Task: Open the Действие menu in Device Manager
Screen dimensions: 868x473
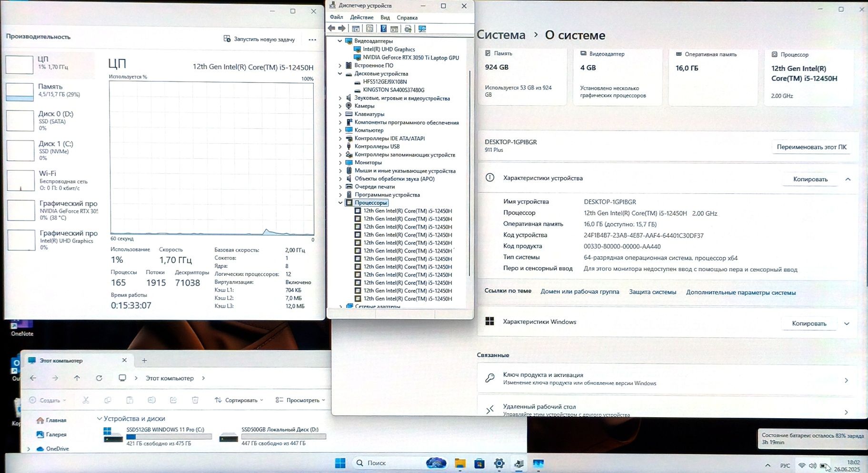Action: (x=361, y=17)
